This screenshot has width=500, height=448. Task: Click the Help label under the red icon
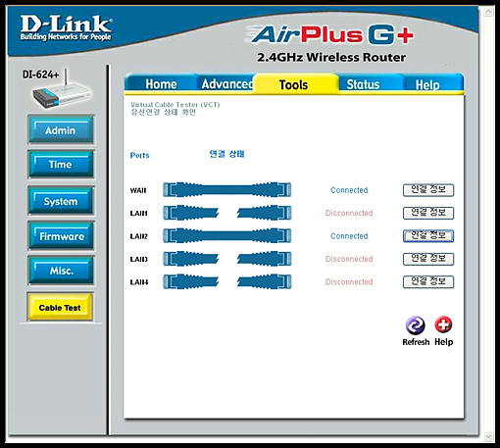tap(443, 342)
